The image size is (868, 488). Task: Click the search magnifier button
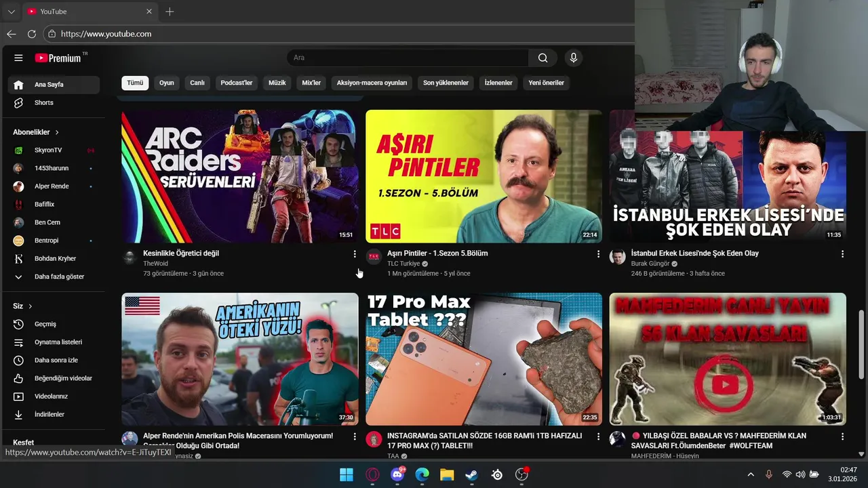[542, 58]
